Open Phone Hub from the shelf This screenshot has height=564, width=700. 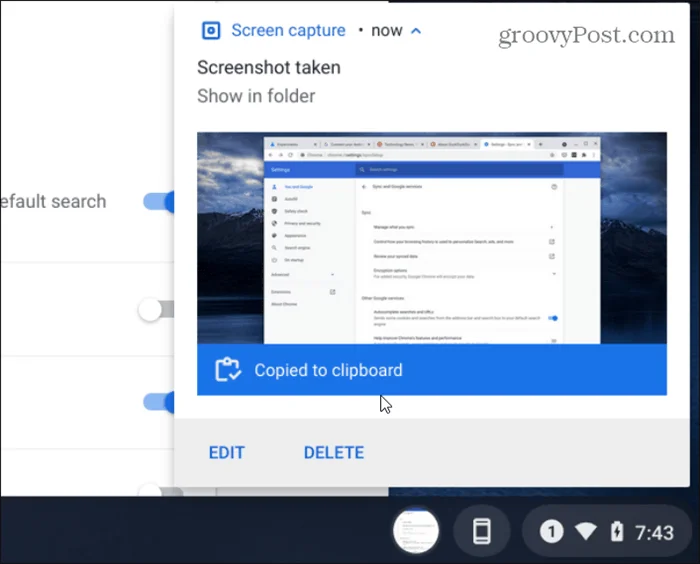[482, 531]
